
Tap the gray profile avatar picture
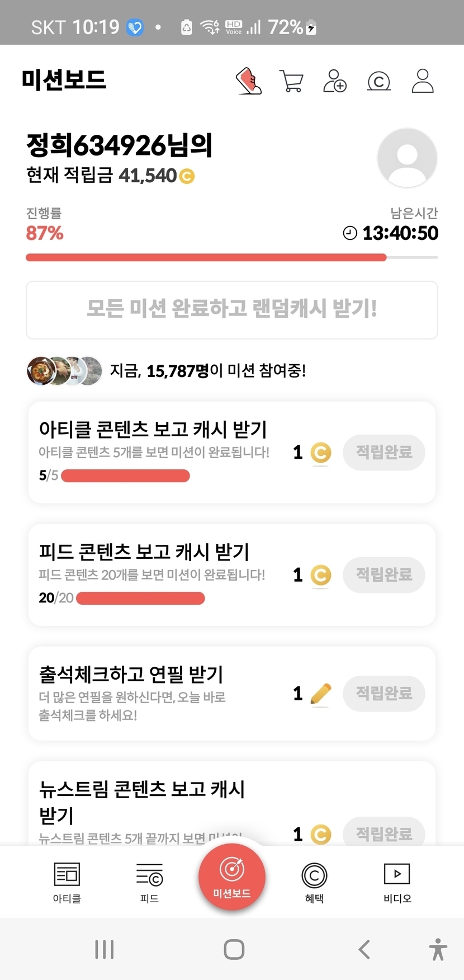pos(407,158)
